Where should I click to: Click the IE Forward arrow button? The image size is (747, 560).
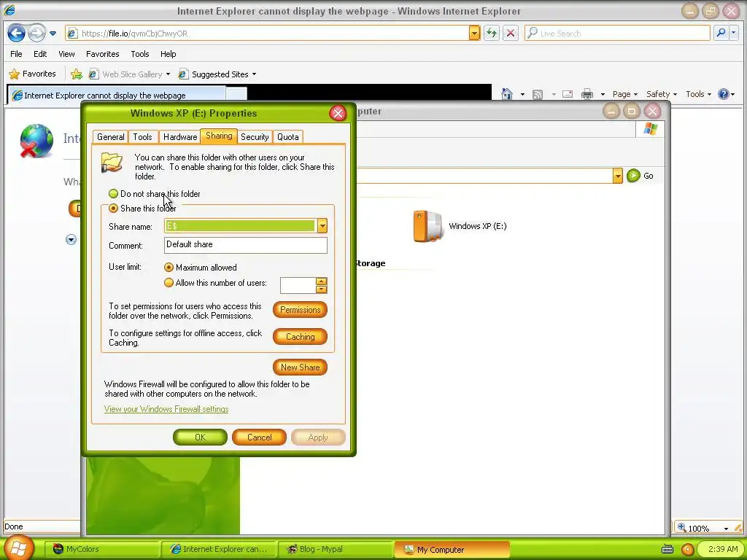tap(36, 34)
